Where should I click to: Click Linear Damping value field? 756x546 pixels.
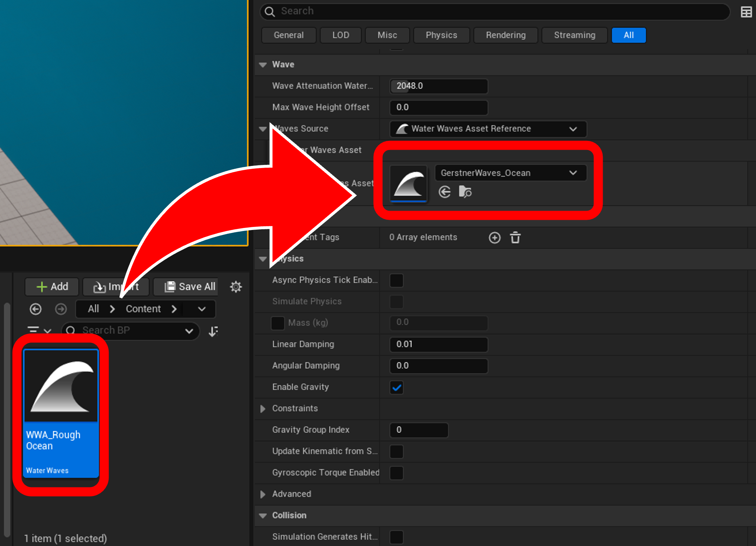click(x=439, y=344)
